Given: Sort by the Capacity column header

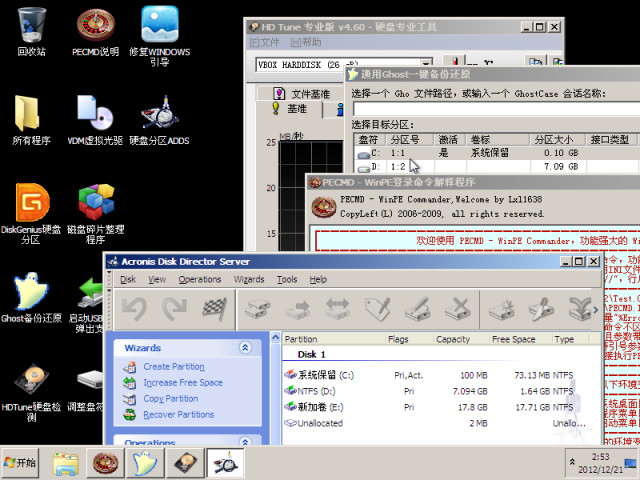Looking at the screenshot, I should coord(461,339).
